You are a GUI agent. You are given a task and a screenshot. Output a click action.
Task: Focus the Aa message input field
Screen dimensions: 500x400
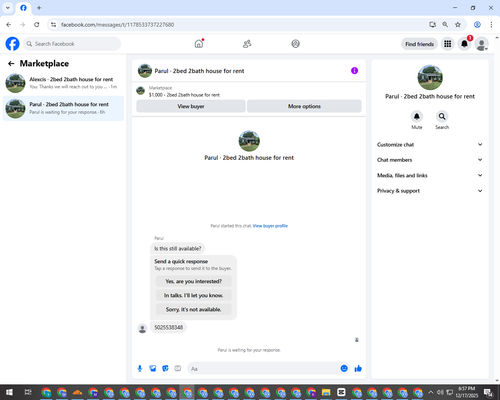click(263, 369)
